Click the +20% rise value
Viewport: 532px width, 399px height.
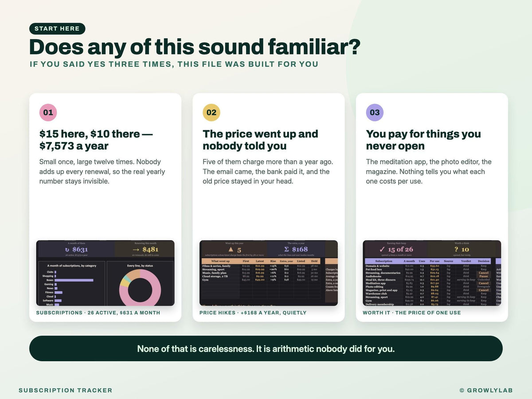click(274, 269)
